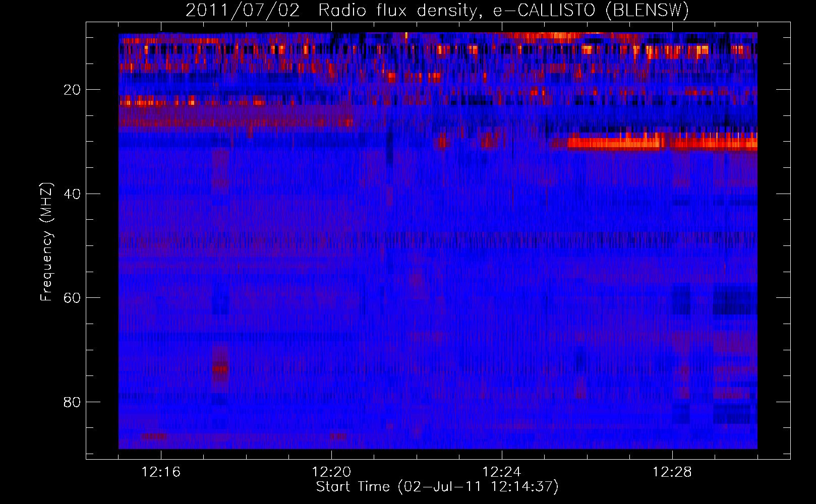Click the 12:20 time tick label
Image resolution: width=816 pixels, height=504 pixels.
tap(331, 472)
